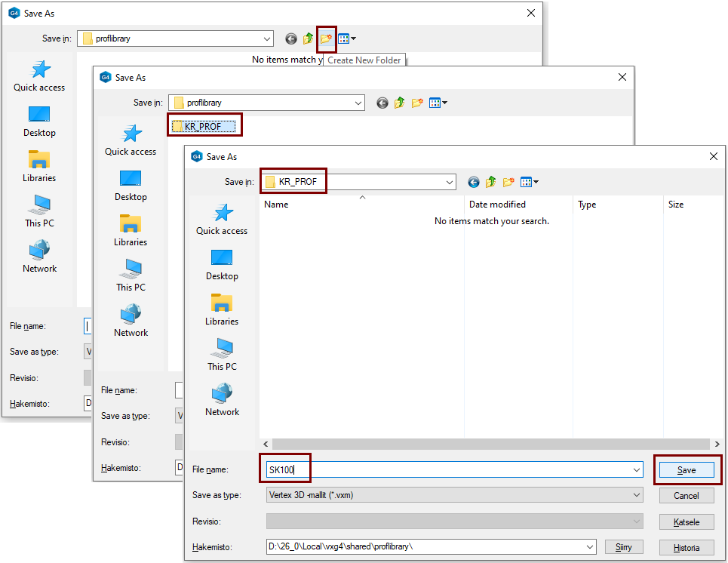Click Create New Folder icon in back window
The image size is (728, 563).
(x=327, y=38)
